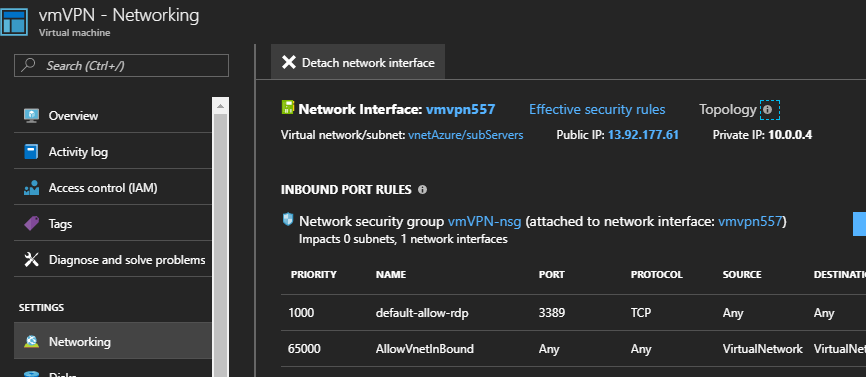The image size is (866, 377).
Task: Click the PORT column header
Action: click(x=551, y=274)
